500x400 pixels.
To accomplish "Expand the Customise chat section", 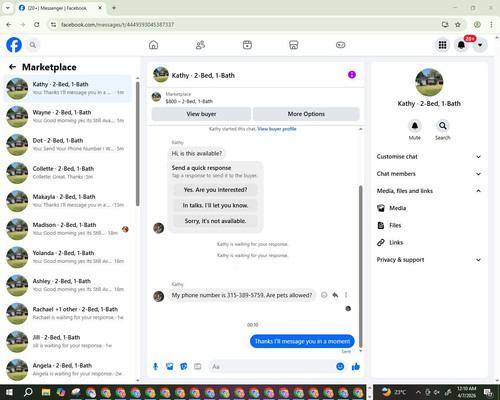I will click(x=429, y=157).
